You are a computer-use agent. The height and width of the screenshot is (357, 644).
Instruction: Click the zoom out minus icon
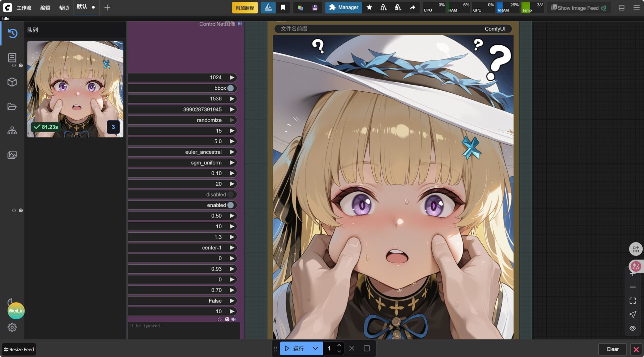[633, 287]
